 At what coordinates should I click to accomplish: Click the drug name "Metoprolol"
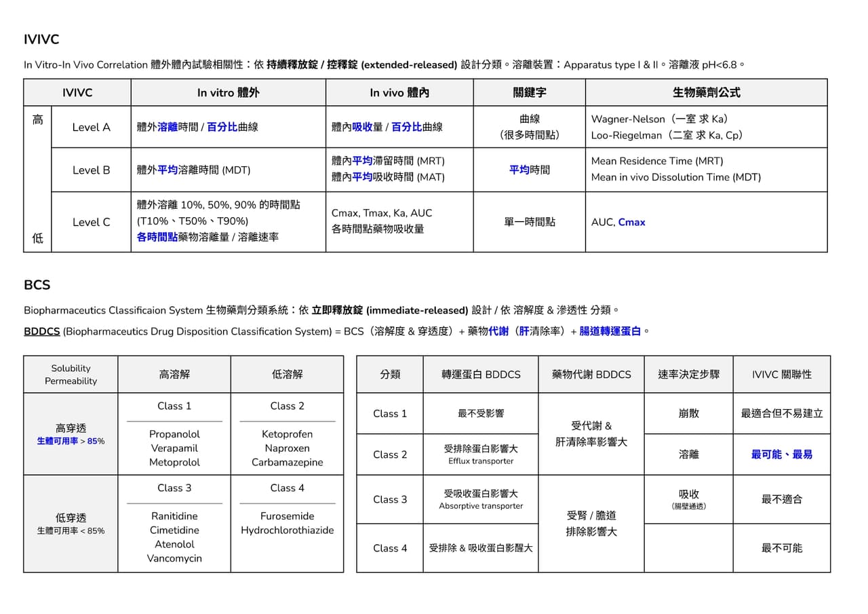tap(174, 463)
